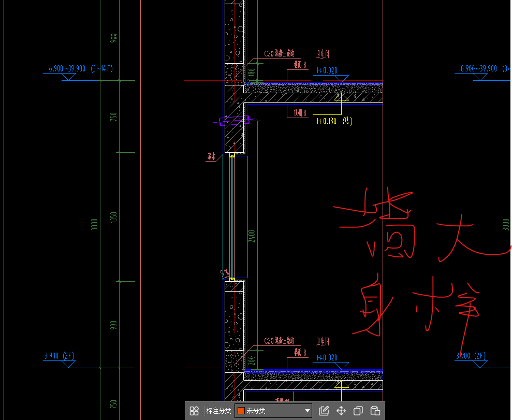Select the lower 楼面 8 label
Viewport: 512px width, 420px height.
[300, 352]
